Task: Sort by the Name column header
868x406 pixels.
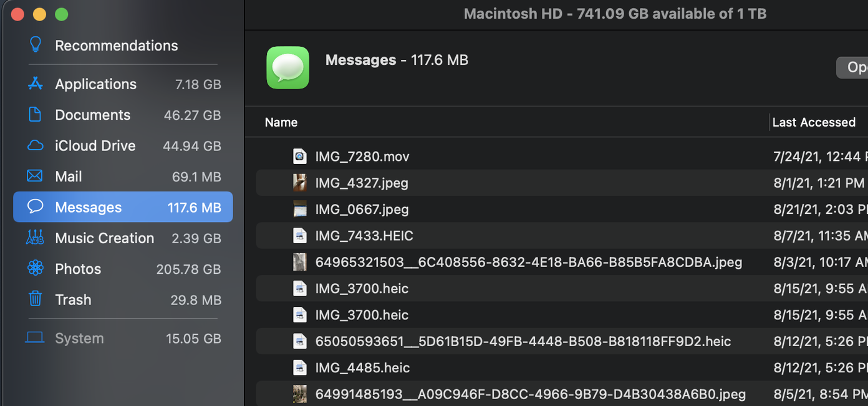Action: pyautogui.click(x=281, y=122)
